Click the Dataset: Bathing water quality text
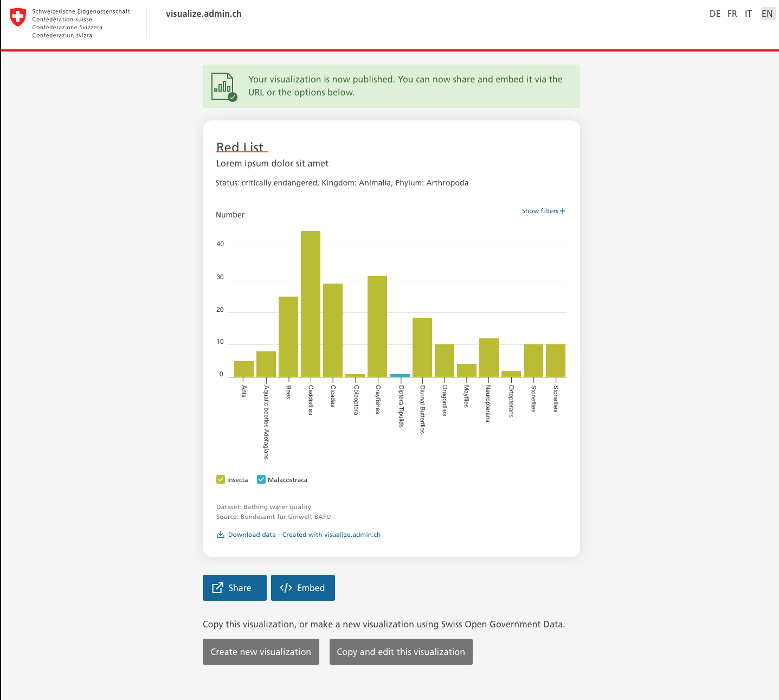This screenshot has width=779, height=700. click(x=263, y=507)
